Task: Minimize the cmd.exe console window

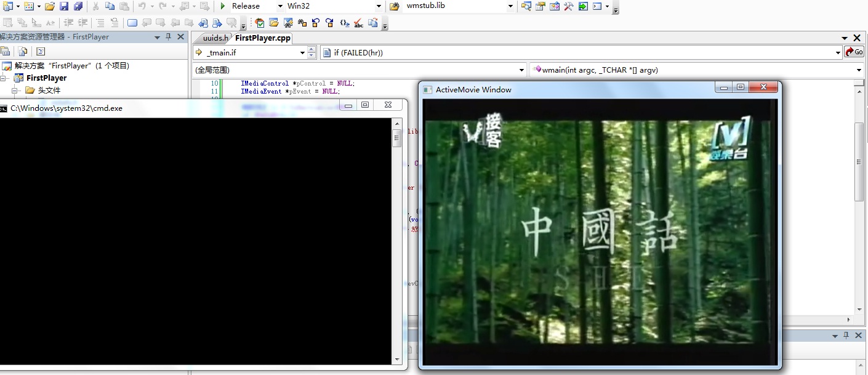Action: 348,105
